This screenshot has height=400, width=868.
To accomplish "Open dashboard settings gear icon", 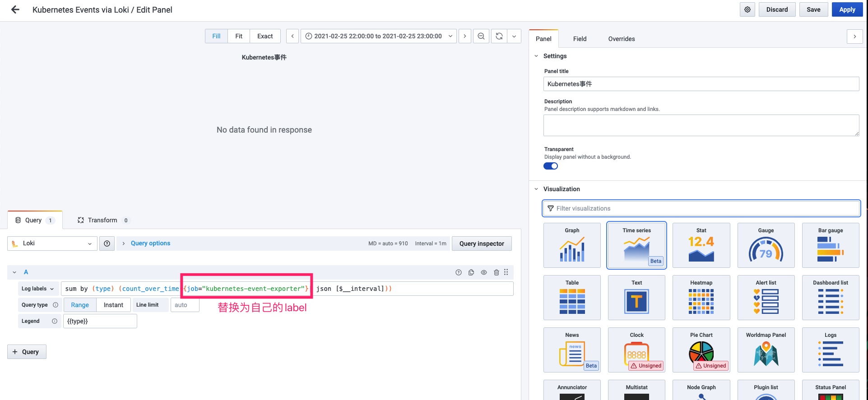I will click(x=747, y=9).
